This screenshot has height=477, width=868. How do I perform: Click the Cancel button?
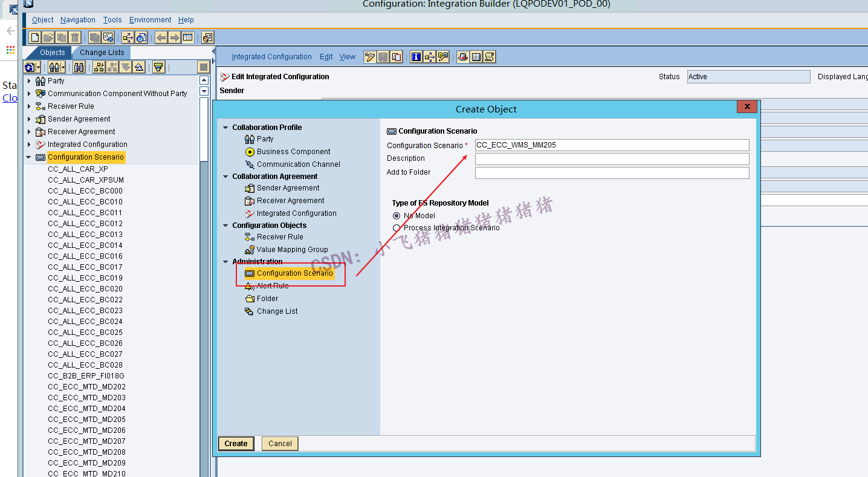[x=280, y=444]
